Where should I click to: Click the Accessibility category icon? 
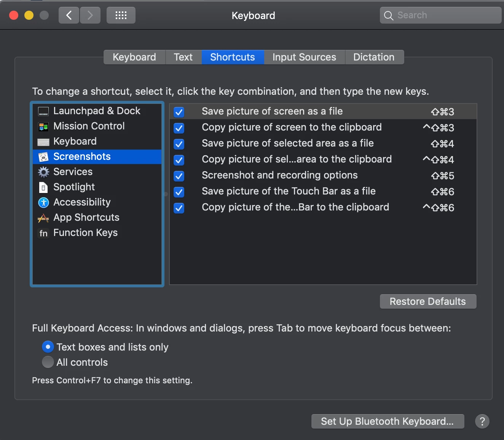[x=43, y=202]
